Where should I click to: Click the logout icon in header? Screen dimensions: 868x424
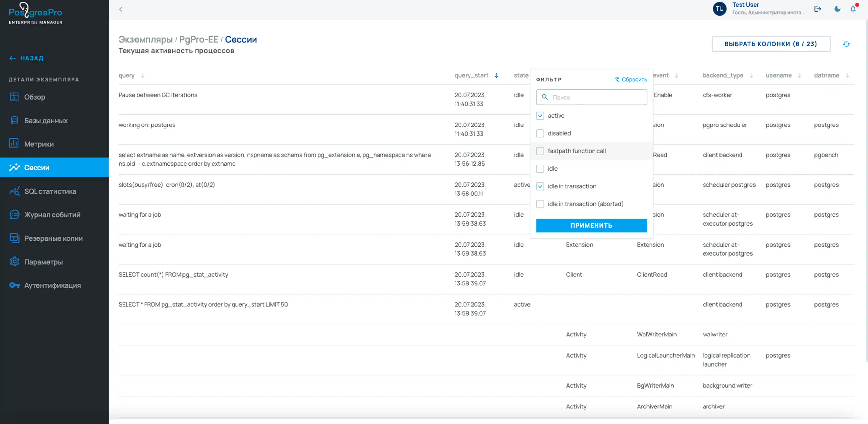(x=817, y=9)
